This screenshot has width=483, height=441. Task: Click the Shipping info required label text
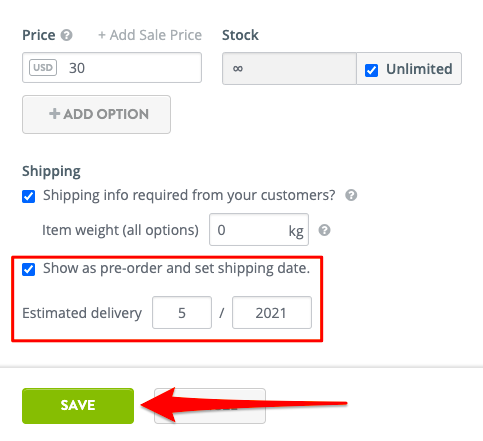(189, 195)
